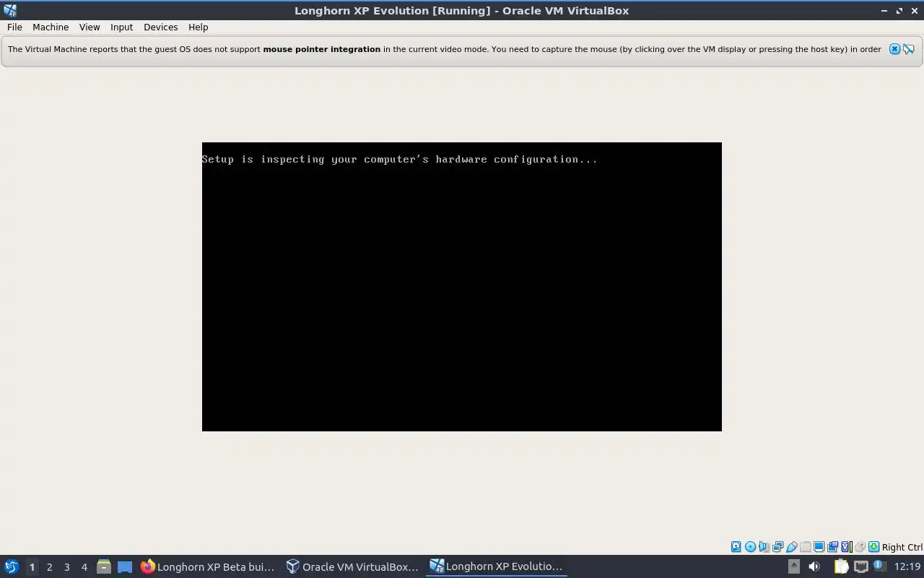Close the VirtualBox VM window

(914, 10)
